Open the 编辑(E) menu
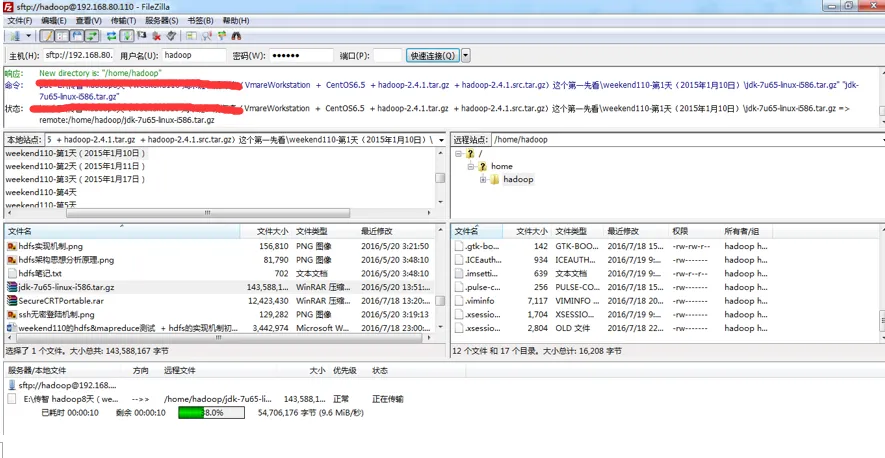Screen dimensions: 885x458 coord(54,20)
